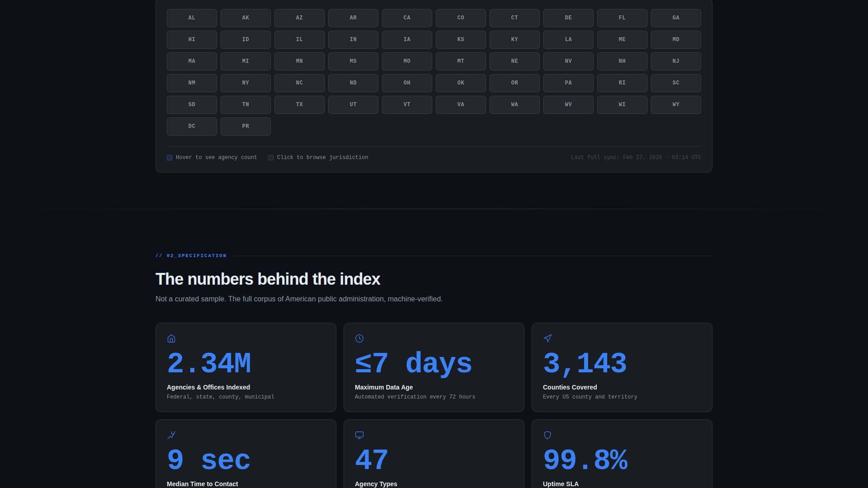Click the Counties Covered stat card
Viewport: 868px width, 488px height.
(622, 367)
